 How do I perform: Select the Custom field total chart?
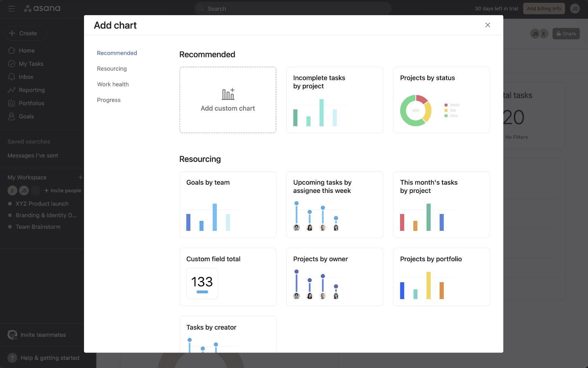click(228, 277)
